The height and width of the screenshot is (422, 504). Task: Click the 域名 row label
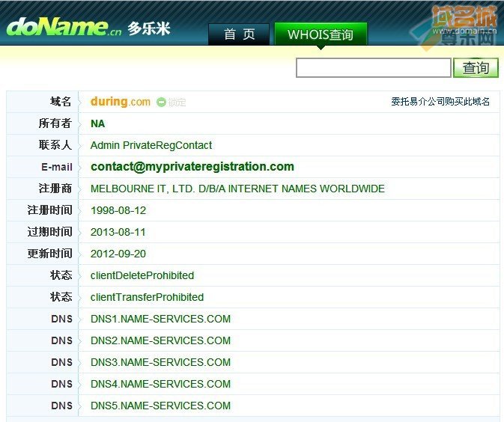pos(61,102)
